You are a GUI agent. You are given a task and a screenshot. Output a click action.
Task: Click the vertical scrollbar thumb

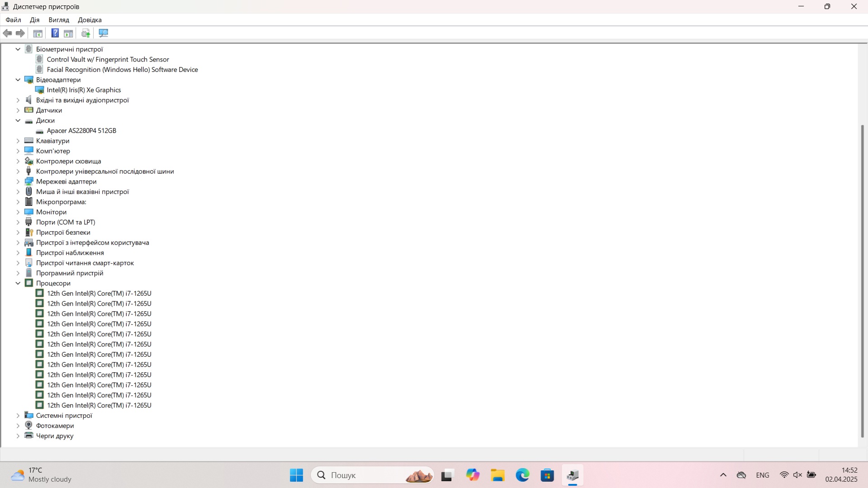point(862,281)
